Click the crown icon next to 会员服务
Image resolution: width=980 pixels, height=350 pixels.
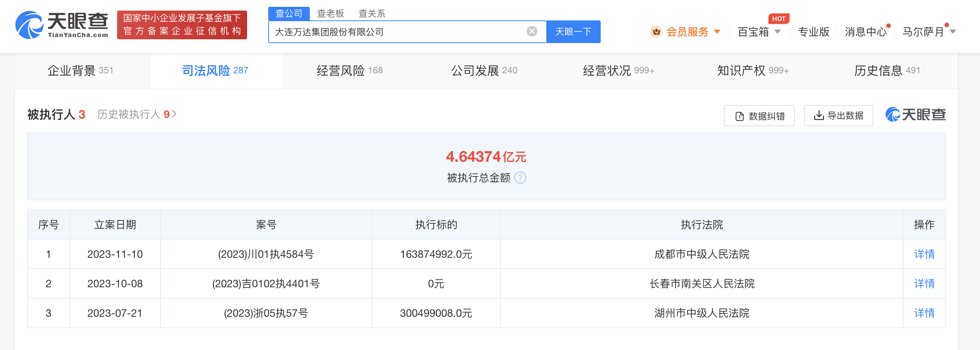pyautogui.click(x=656, y=32)
